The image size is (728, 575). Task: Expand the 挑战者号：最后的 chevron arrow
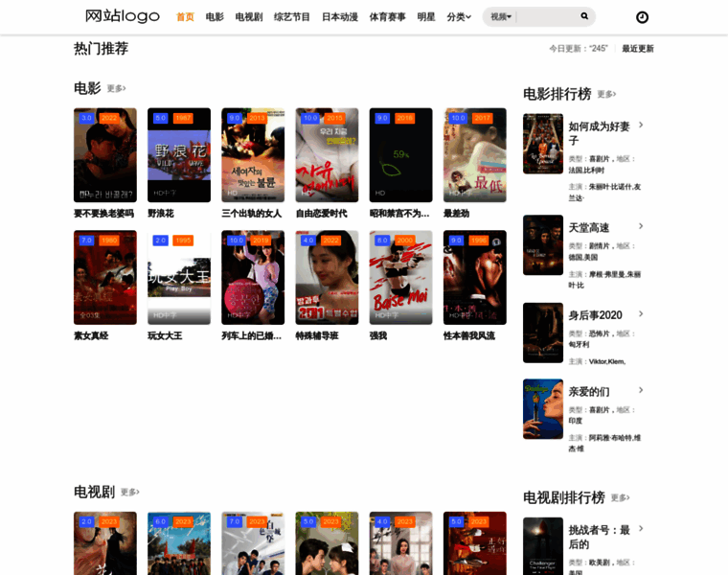pyautogui.click(x=641, y=529)
